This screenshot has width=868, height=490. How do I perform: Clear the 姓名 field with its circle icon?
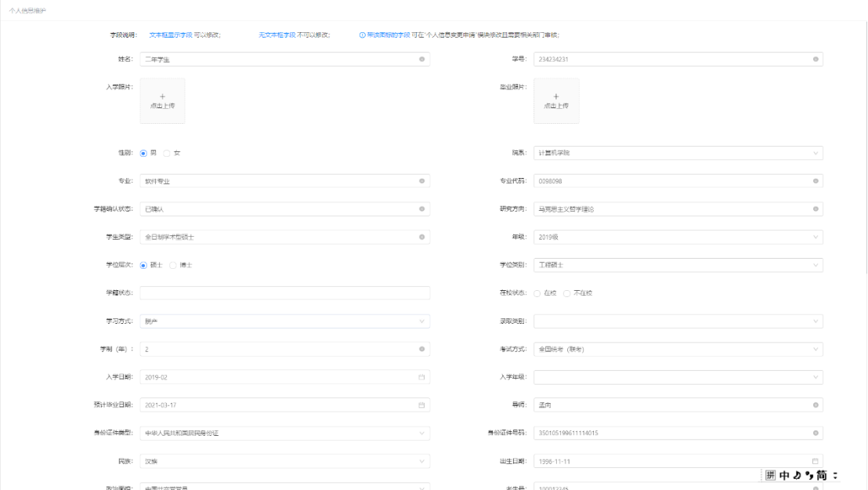click(x=421, y=60)
